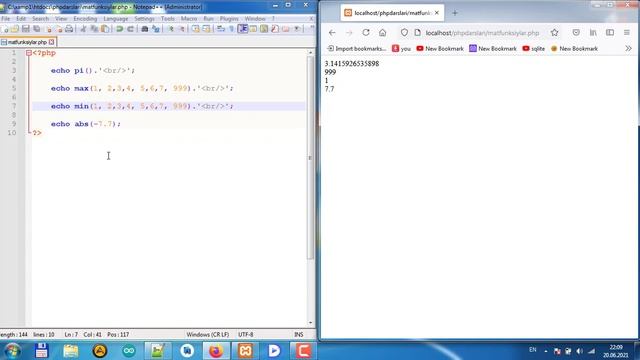640x360 pixels.
Task: Click the echo pi() code line
Action: 93,71
